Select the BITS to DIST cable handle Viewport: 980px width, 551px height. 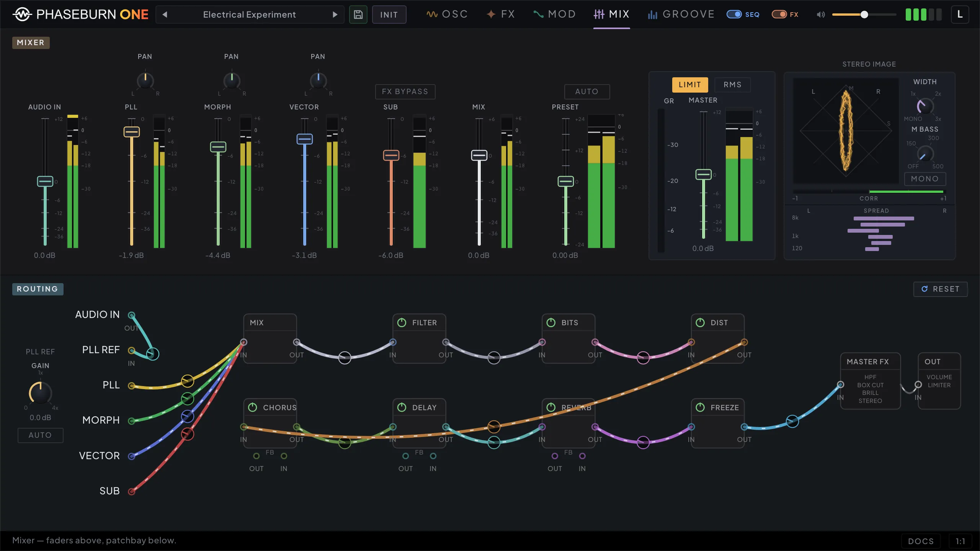643,358
